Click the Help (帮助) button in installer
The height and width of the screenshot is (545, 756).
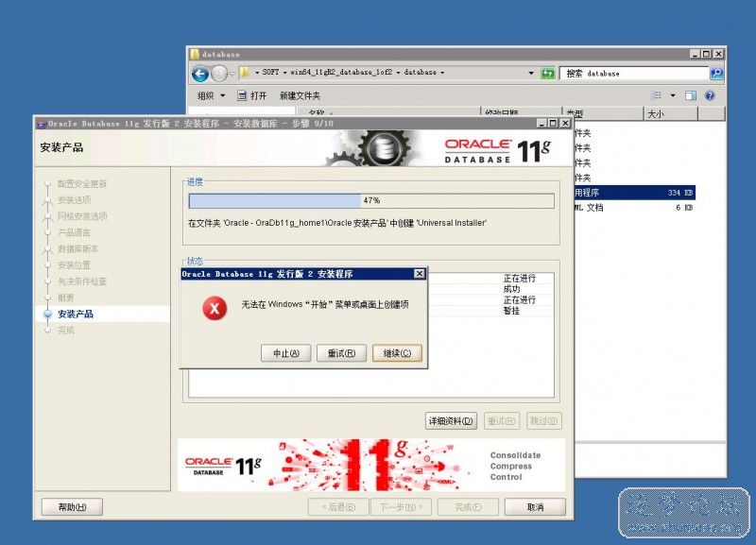73,507
